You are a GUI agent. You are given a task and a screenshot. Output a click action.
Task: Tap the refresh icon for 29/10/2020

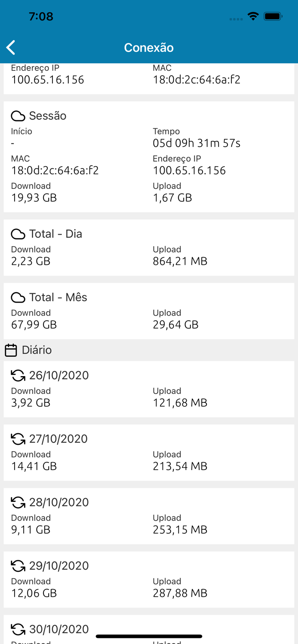(18, 566)
